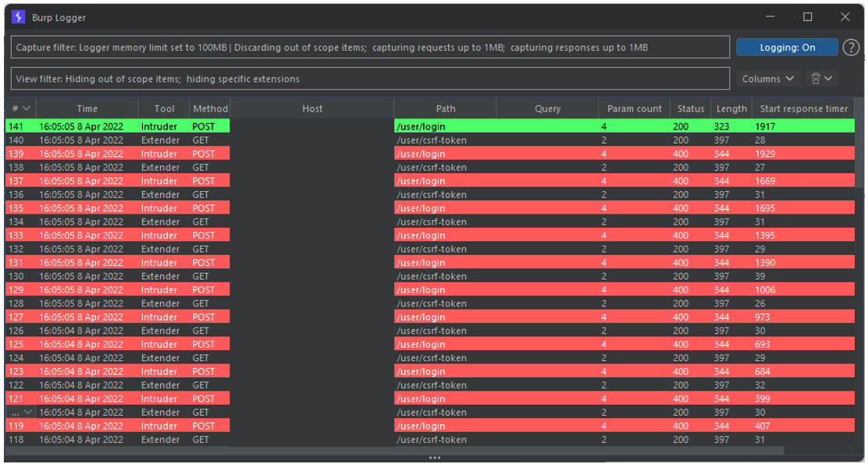Select log entry 139 POST /user/login
868x464 pixels.
coord(312,154)
